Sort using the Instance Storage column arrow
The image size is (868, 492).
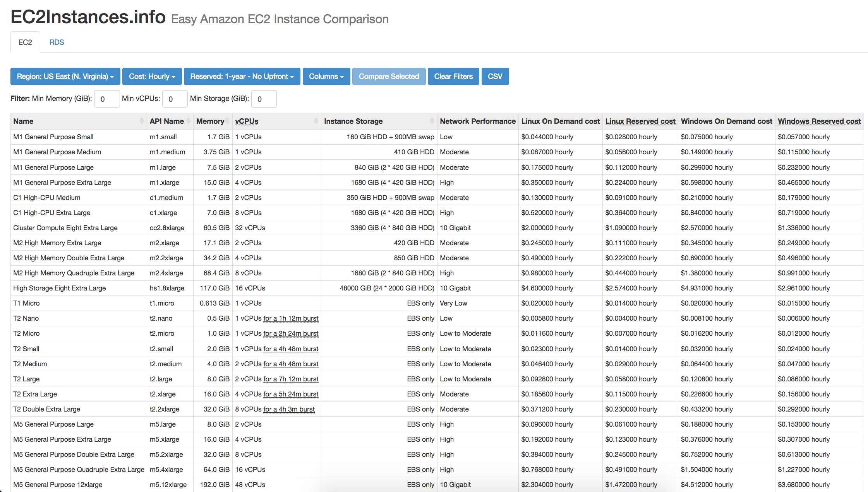[432, 121]
